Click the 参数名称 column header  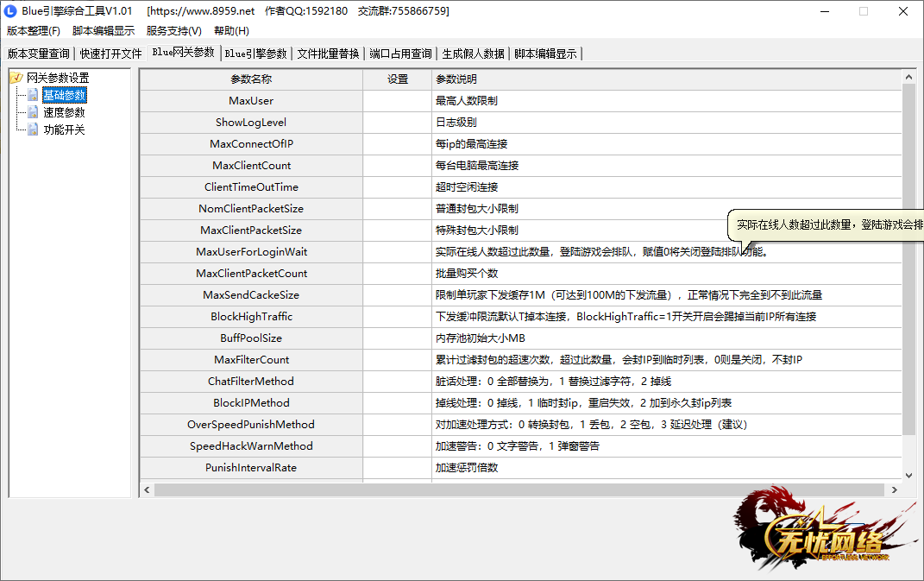click(251, 79)
